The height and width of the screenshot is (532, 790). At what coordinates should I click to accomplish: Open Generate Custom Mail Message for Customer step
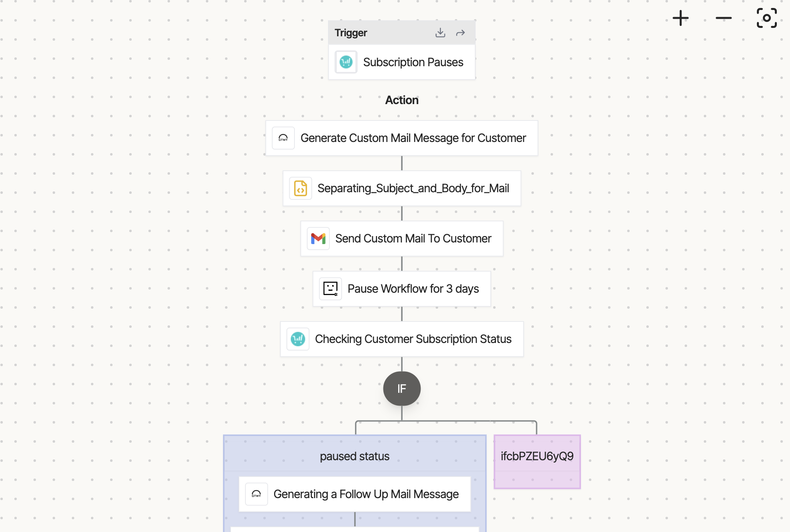click(402, 138)
